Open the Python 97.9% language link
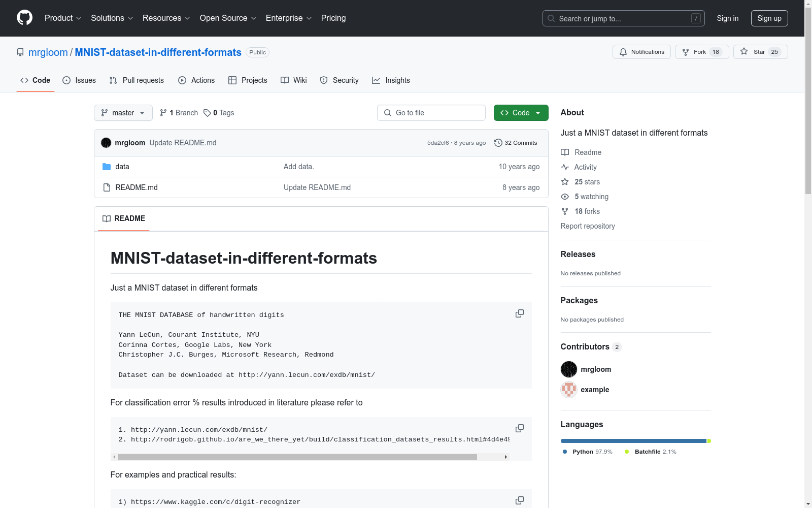 (x=588, y=452)
